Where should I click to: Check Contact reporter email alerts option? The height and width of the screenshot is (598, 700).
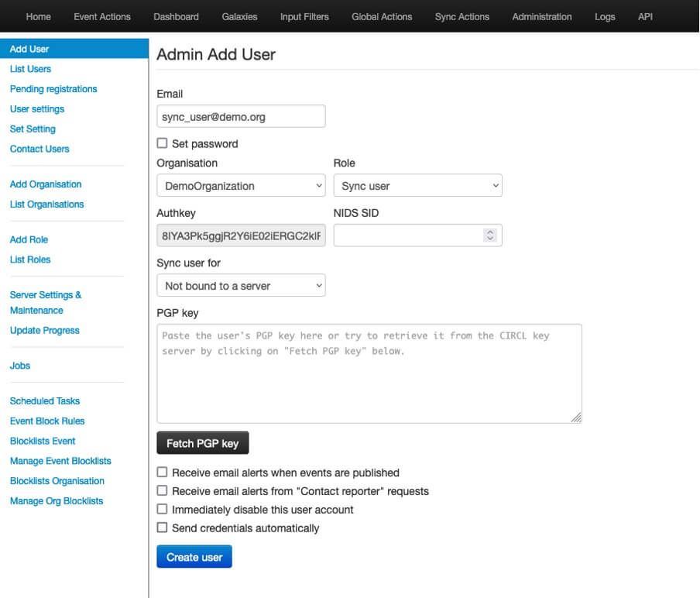click(x=163, y=490)
